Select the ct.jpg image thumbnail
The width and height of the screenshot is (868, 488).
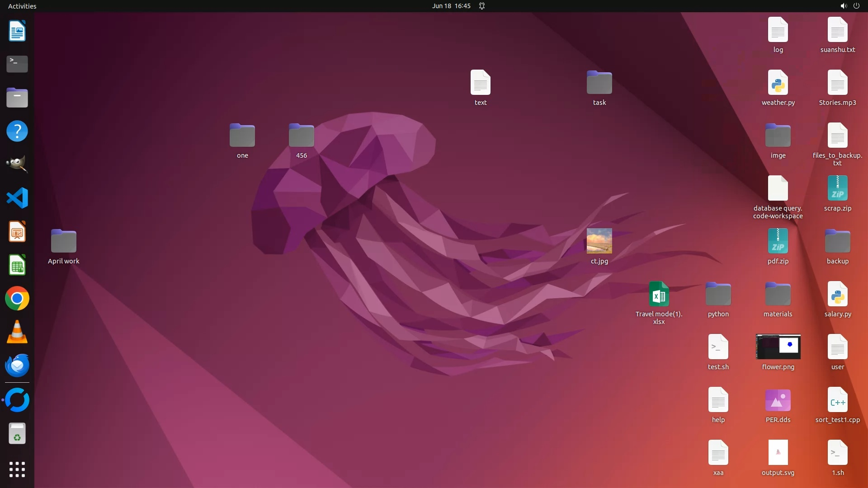599,241
